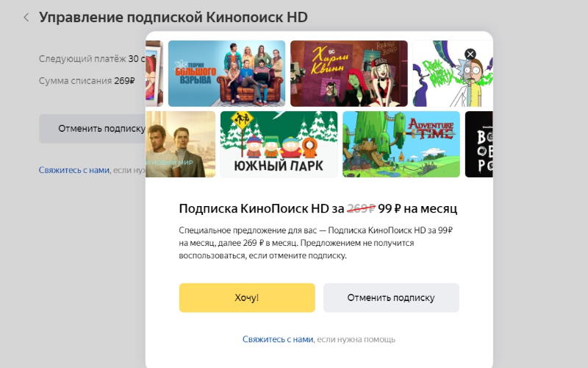Select the two men movie poster

click(x=180, y=144)
